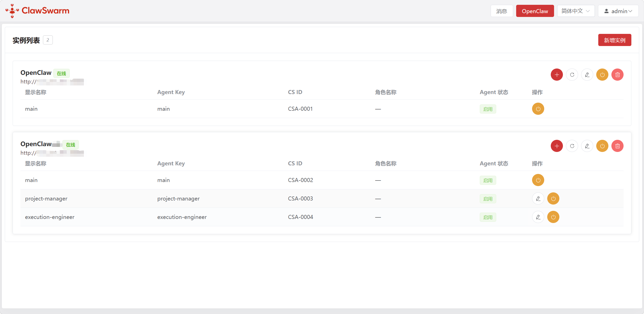Click the ClawSwarm logo
The height and width of the screenshot is (314, 644).
37,11
